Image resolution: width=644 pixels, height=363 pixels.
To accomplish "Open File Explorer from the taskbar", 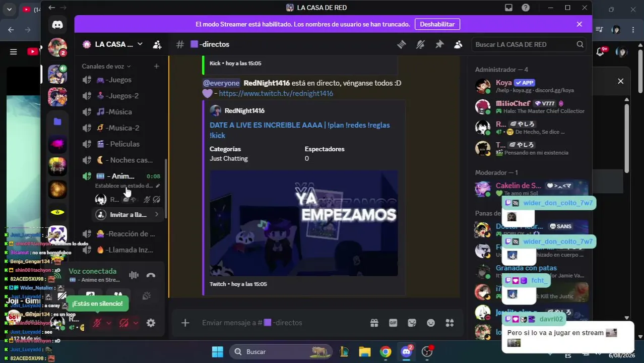I will (x=365, y=352).
